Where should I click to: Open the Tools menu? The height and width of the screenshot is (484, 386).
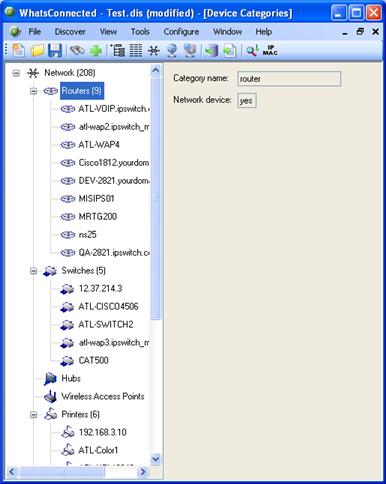(140, 32)
